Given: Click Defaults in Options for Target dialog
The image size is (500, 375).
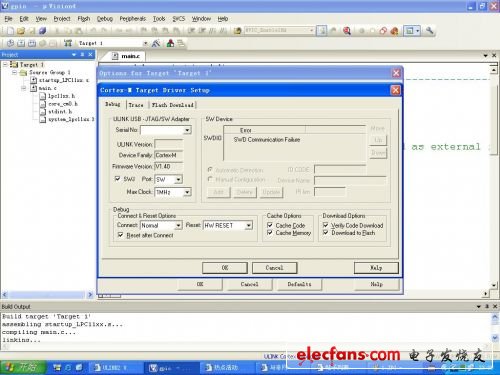Looking at the screenshot, I should 299,284.
